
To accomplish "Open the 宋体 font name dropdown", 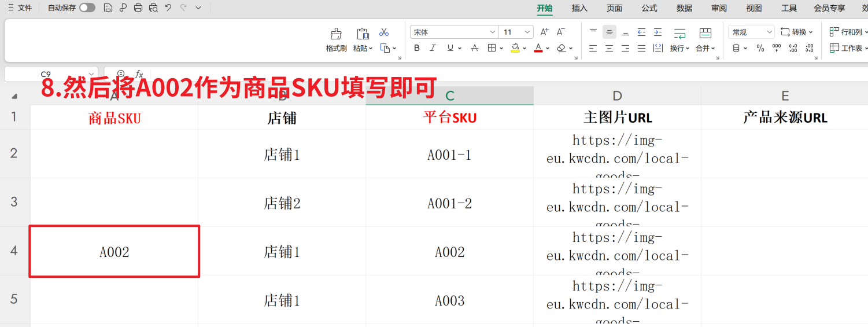I will point(493,32).
